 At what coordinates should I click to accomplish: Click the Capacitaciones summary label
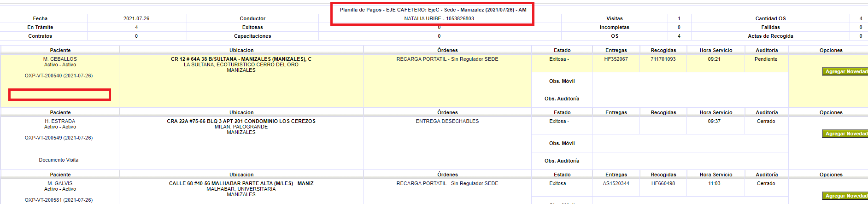point(252,36)
